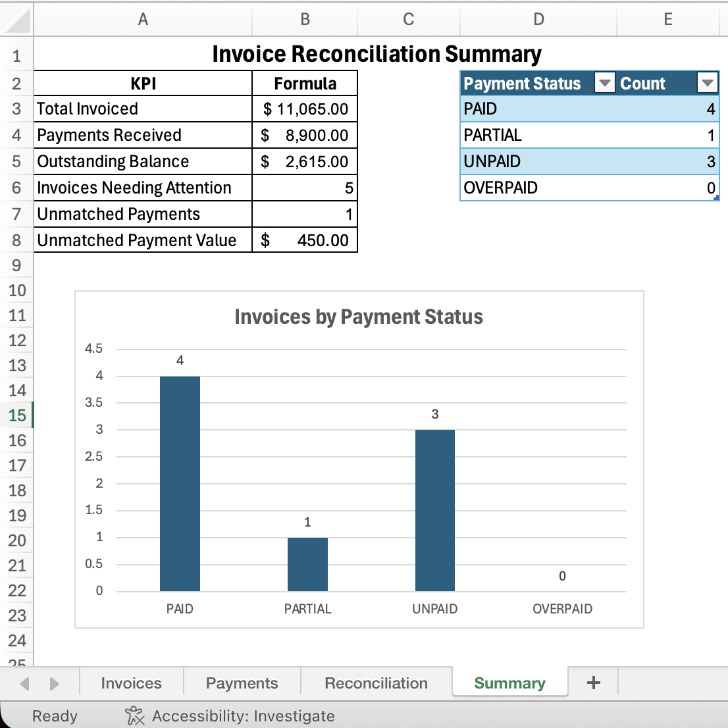Screen dimensions: 728x728
Task: Select the UNPAID count value 3 in table
Action: pos(668,161)
